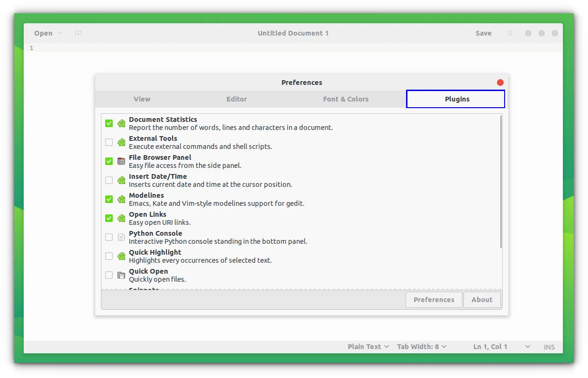The width and height of the screenshot is (588, 378).
Task: Close the Preferences dialog with red button
Action: (x=500, y=83)
